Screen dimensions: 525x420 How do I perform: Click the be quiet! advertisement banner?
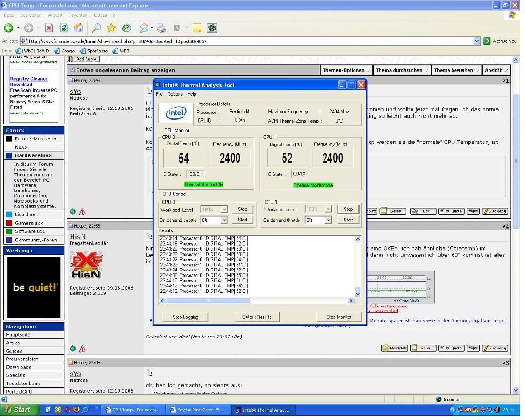tap(33, 287)
